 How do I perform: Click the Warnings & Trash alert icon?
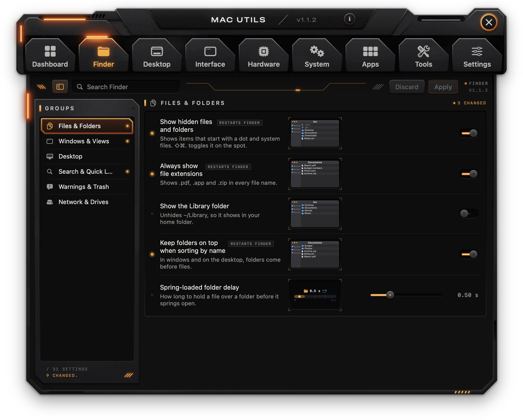pyautogui.click(x=50, y=187)
